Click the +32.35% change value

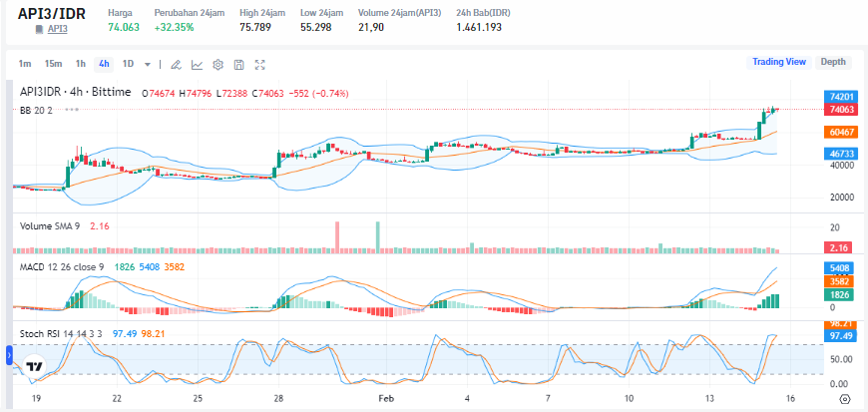coord(175,27)
